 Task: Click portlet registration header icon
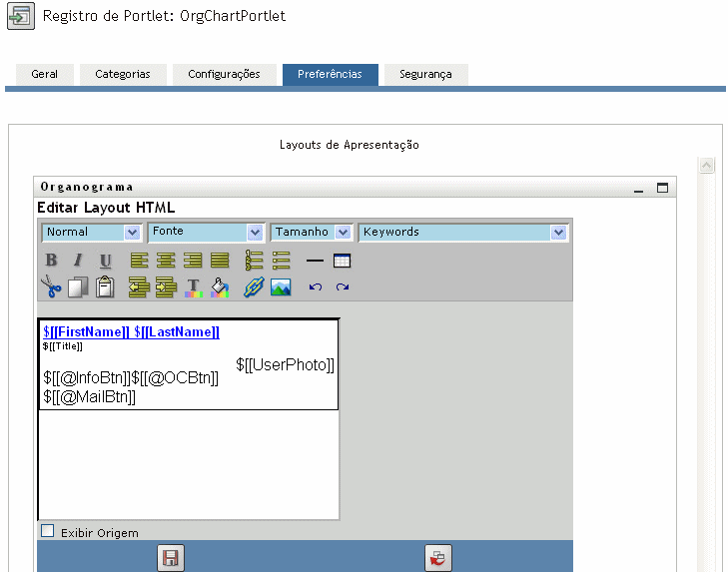(x=21, y=16)
